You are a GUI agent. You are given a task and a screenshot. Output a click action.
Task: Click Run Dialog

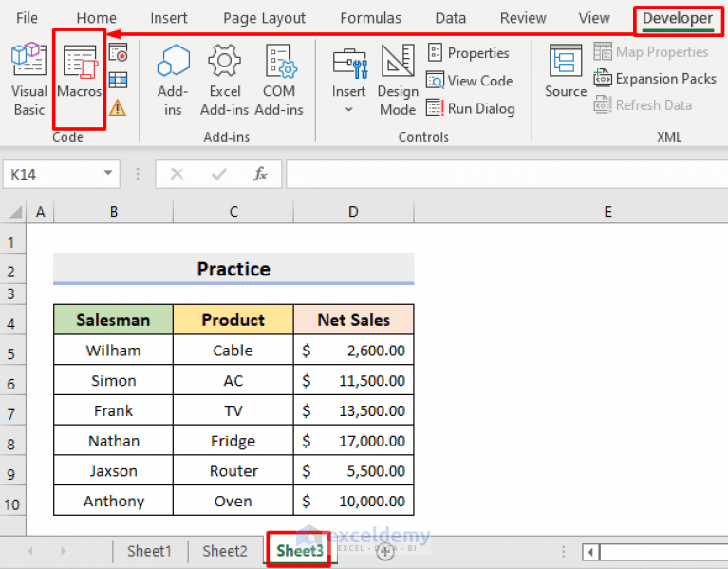471,108
